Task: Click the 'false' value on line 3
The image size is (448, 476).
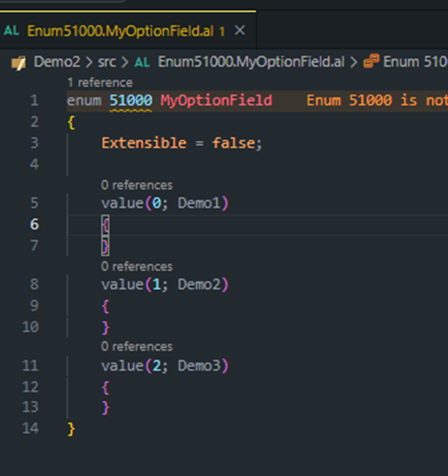Action: coord(234,143)
